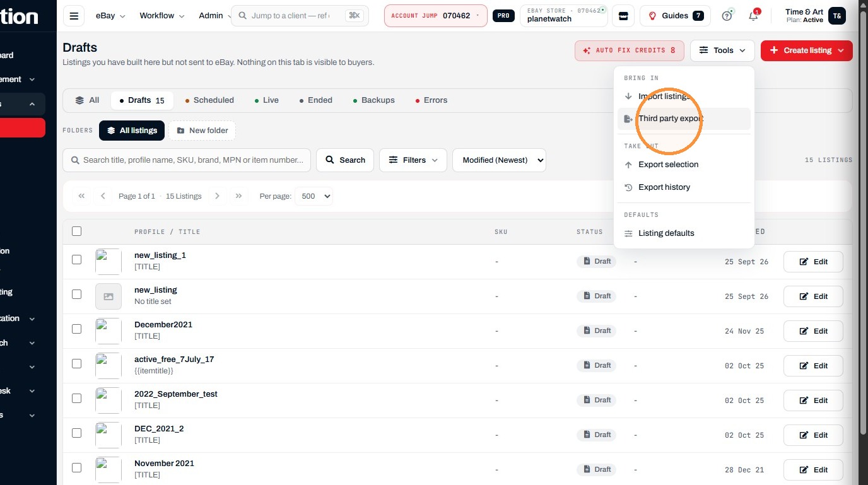Screen dimensions: 868x485
Task: Open the help question mark icon
Action: (727, 16)
